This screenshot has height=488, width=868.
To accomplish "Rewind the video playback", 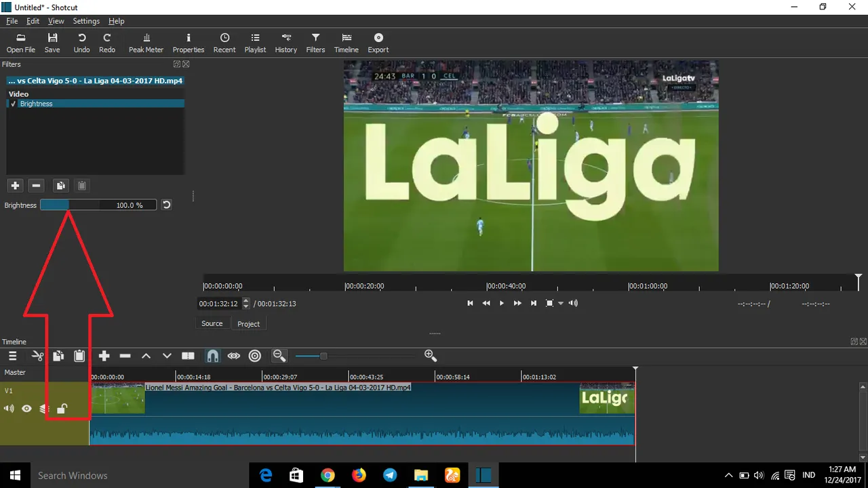I will (486, 303).
